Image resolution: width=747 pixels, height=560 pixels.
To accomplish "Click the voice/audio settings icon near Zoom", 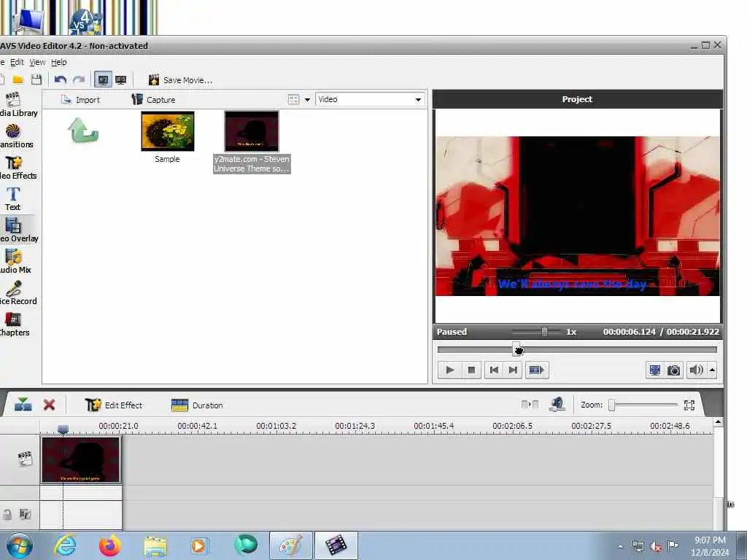I will coord(557,405).
